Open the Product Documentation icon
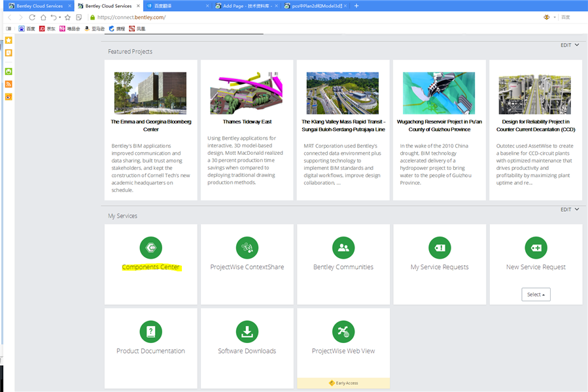 tap(150, 332)
